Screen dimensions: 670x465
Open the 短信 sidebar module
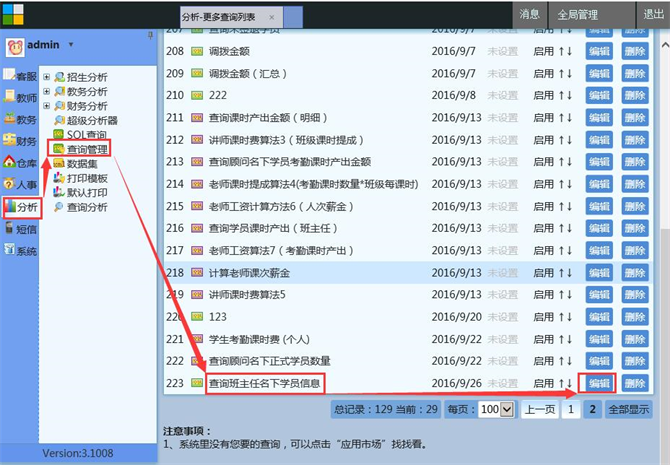coord(21,229)
